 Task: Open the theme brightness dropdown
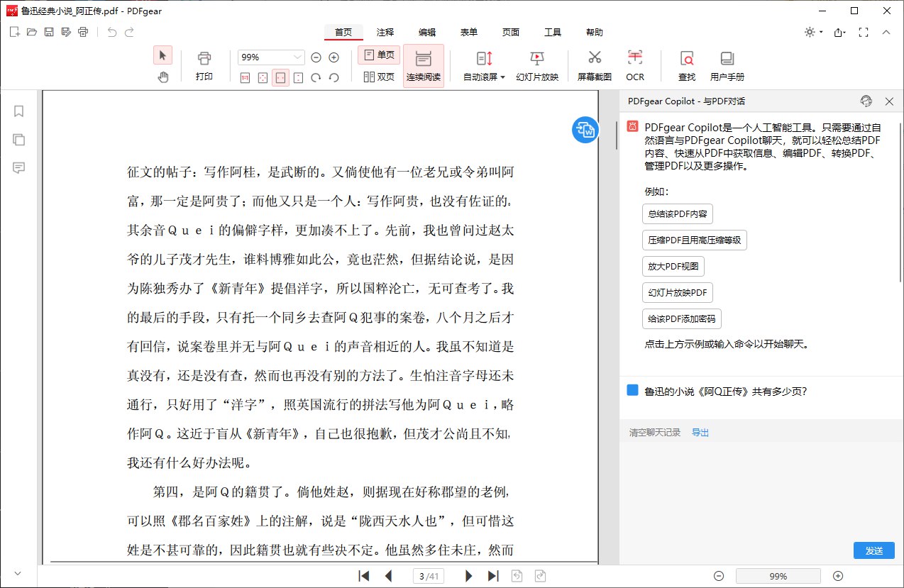(x=813, y=32)
